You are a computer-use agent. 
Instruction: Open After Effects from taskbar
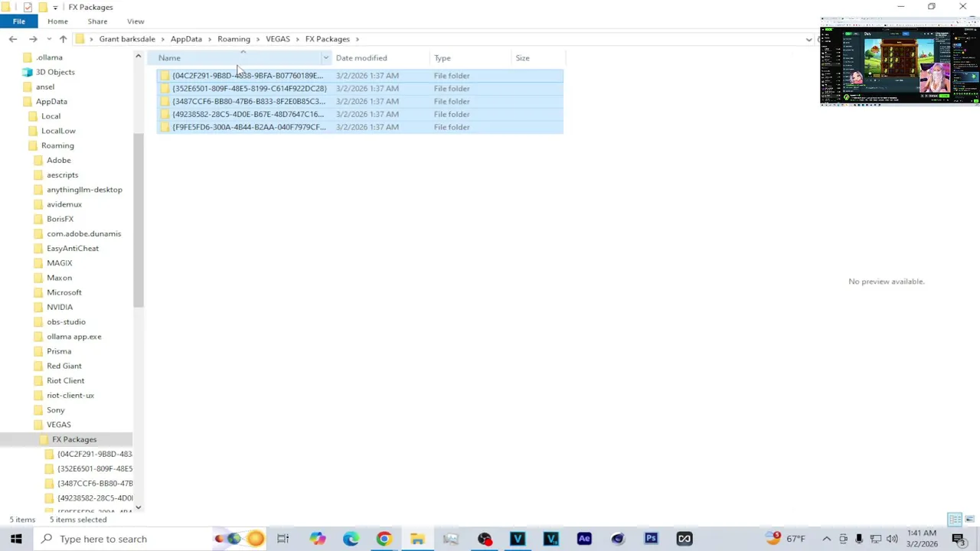click(x=584, y=539)
